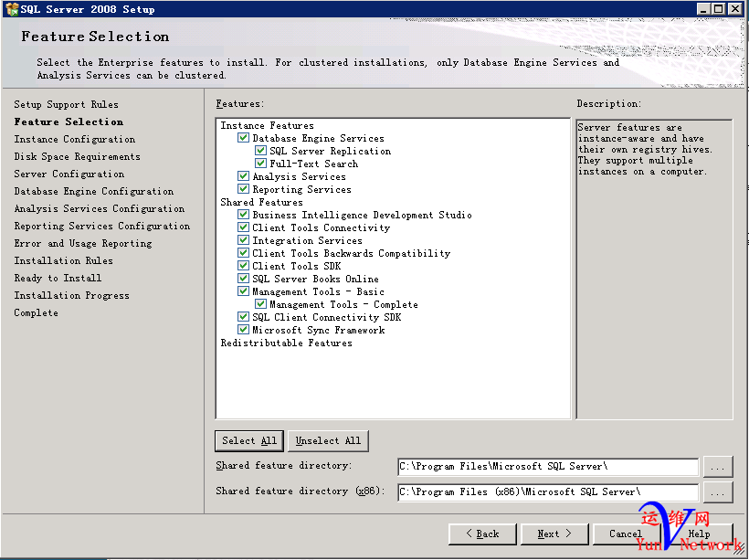Click the Unselect All button
Image resolution: width=749 pixels, height=560 pixels.
point(328,440)
